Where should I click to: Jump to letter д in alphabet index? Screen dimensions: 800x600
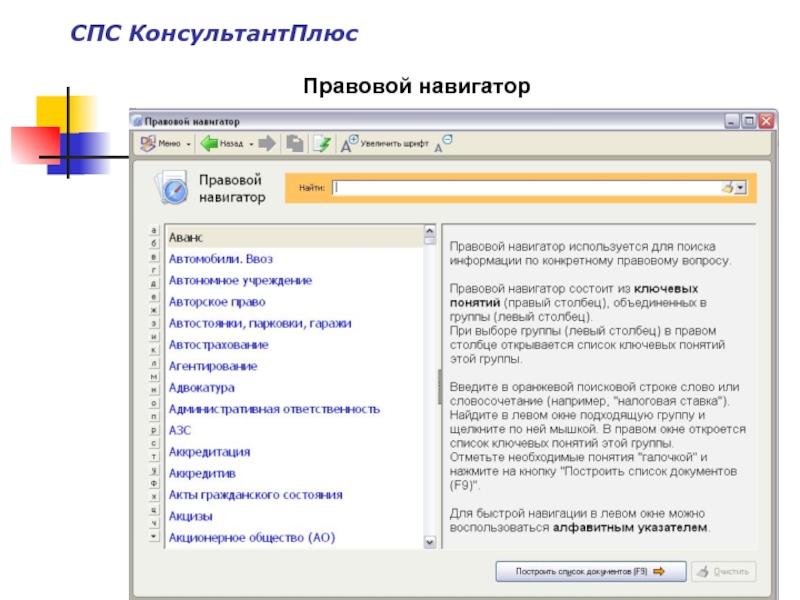click(154, 284)
